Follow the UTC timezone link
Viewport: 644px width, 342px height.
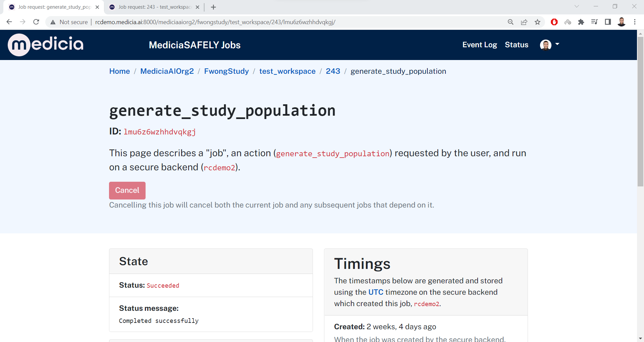(376, 292)
